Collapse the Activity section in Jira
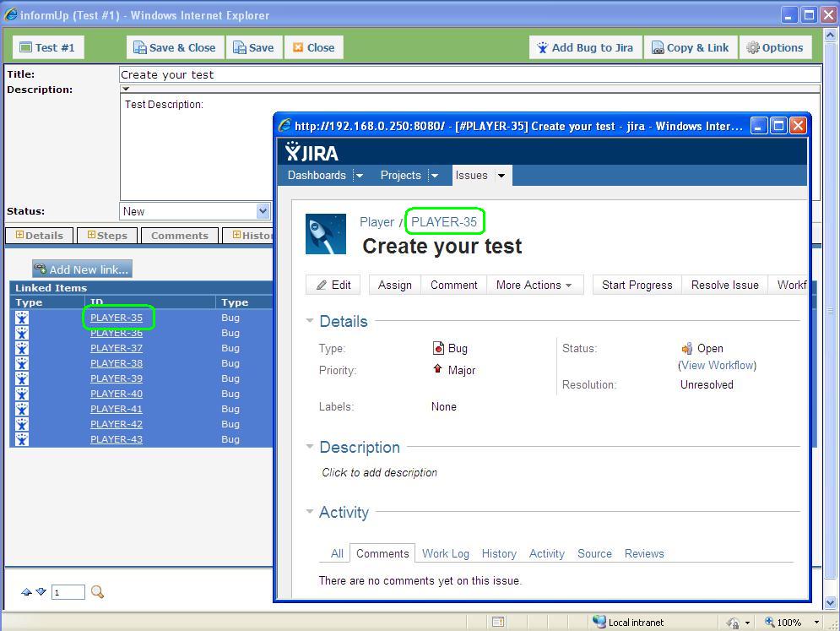Screen dimensions: 840x631 pos(309,511)
